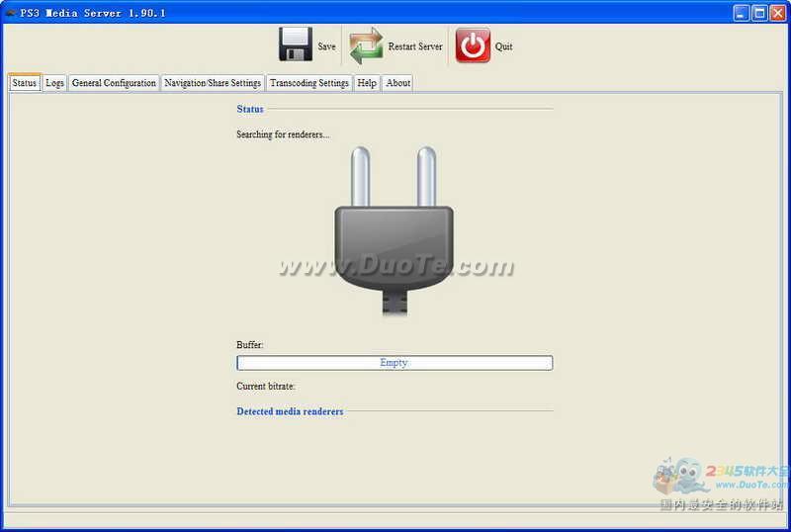791x532 pixels.
Task: Click the 'Searching for renderers...' text
Action: click(283, 134)
